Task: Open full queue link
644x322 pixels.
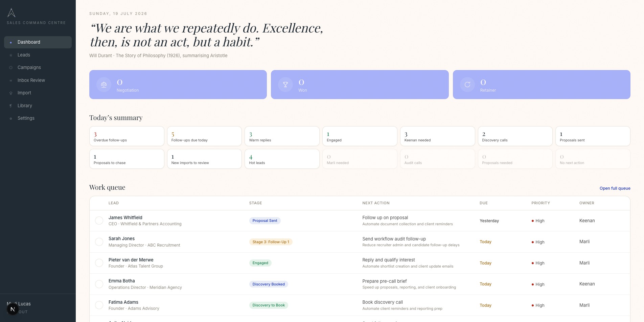Action: pyautogui.click(x=615, y=188)
